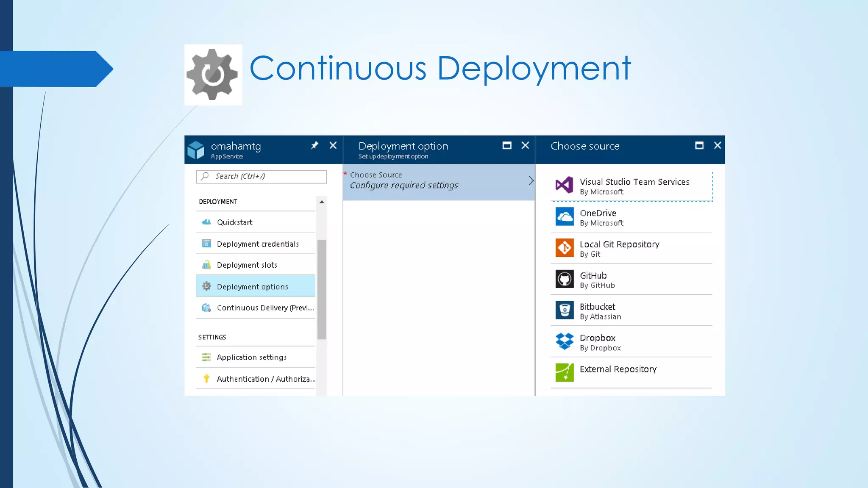This screenshot has width=868, height=488.
Task: Click the Deployment slots chart icon
Action: coord(206,265)
